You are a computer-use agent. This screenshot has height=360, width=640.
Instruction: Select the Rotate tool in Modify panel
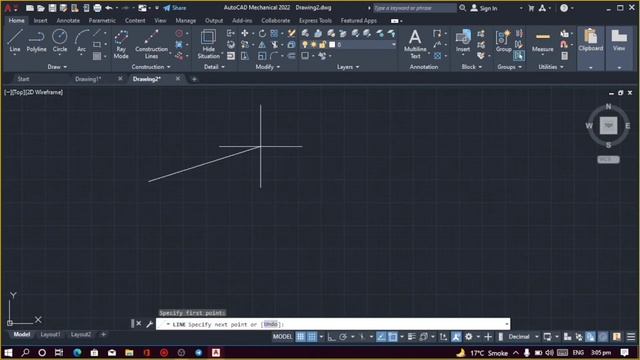pyautogui.click(x=262, y=33)
